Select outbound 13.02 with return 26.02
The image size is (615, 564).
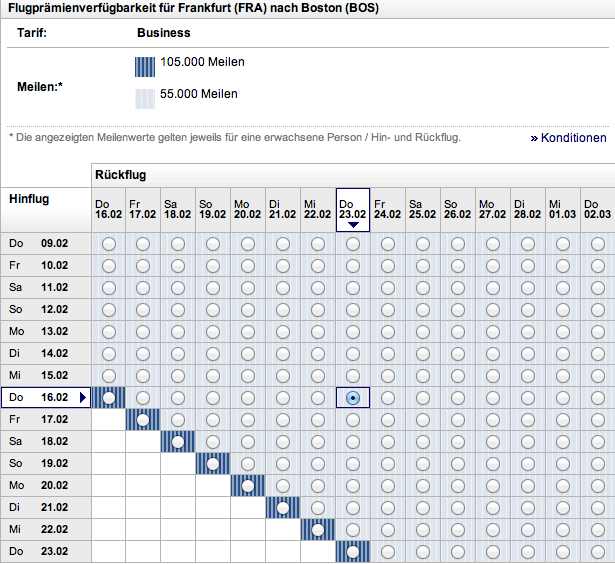[458, 332]
